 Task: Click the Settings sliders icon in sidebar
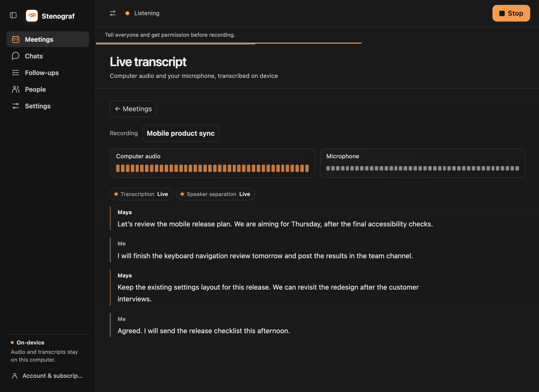click(16, 106)
